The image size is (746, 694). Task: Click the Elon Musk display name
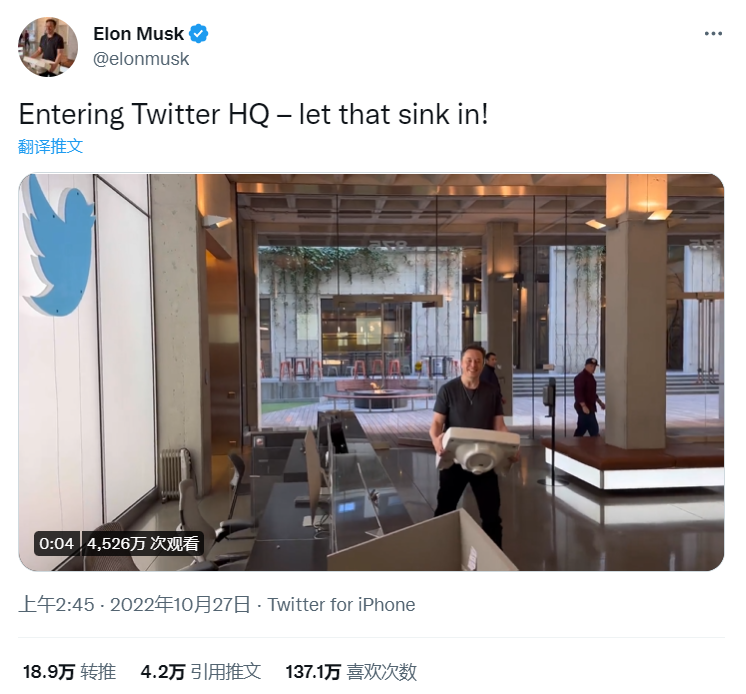(138, 34)
